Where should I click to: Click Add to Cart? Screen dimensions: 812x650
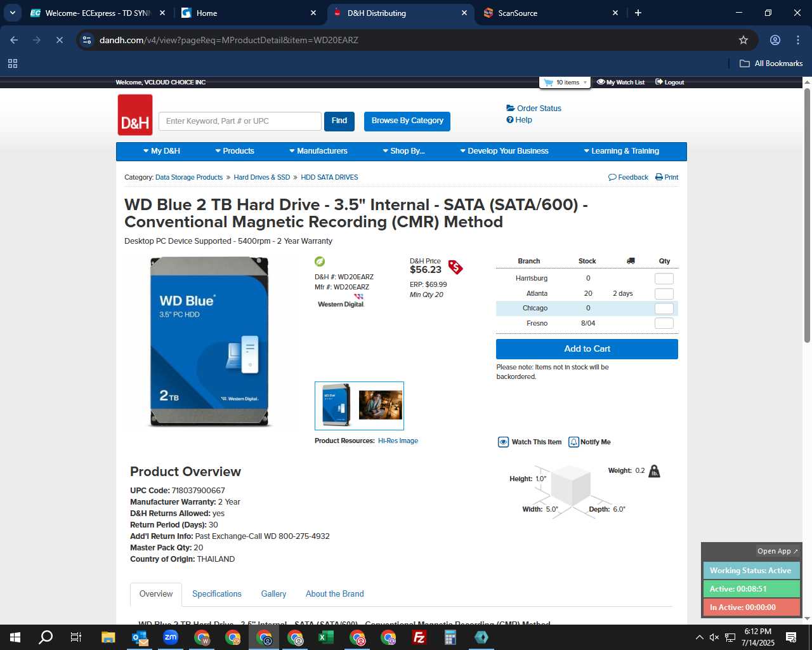point(587,349)
